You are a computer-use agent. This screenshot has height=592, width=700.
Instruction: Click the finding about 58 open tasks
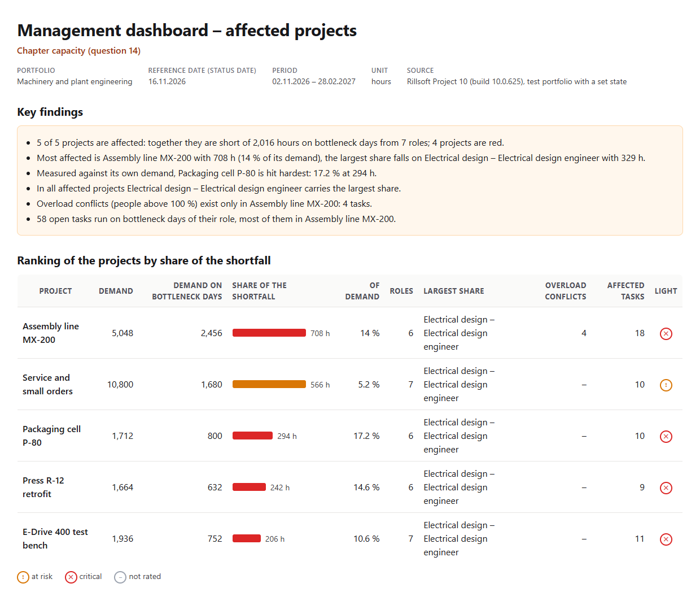[x=216, y=219]
